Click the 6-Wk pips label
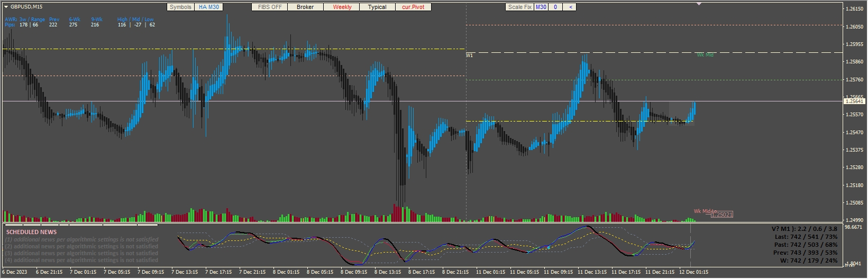This screenshot has width=868, height=279. click(x=75, y=20)
